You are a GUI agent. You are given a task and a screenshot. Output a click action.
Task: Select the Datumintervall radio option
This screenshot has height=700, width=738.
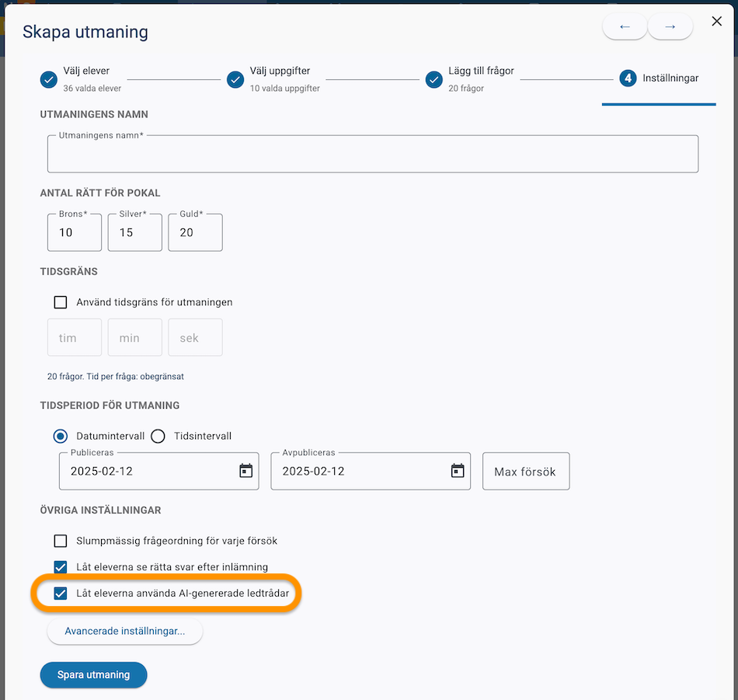pos(61,437)
